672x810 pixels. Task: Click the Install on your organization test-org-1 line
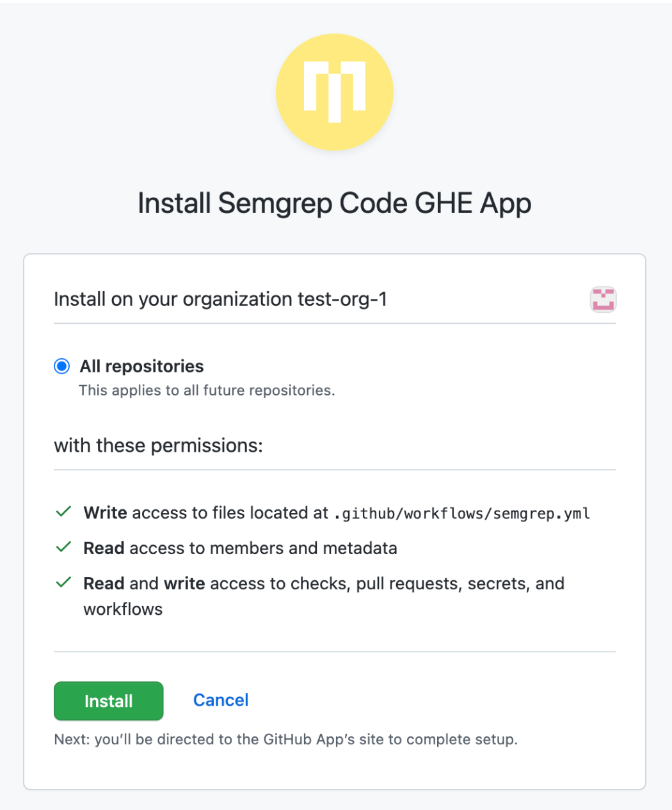coord(220,299)
